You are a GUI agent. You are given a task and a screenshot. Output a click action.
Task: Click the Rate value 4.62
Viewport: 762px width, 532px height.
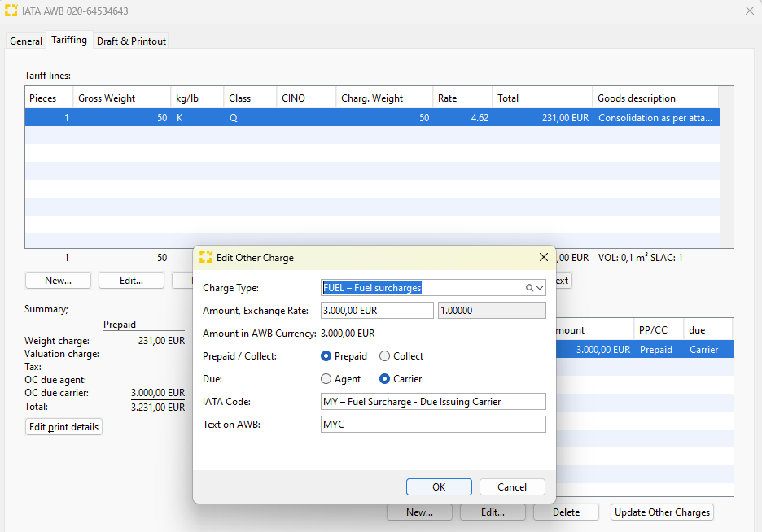[480, 117]
